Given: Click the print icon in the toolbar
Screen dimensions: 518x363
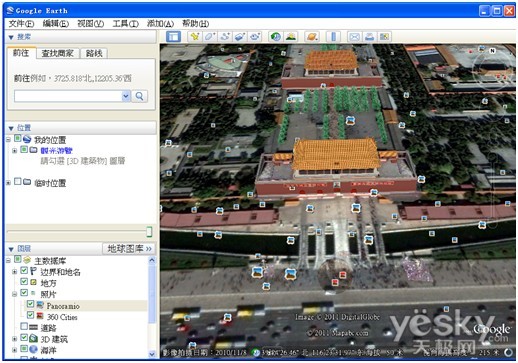Looking at the screenshot, I should click(x=369, y=36).
